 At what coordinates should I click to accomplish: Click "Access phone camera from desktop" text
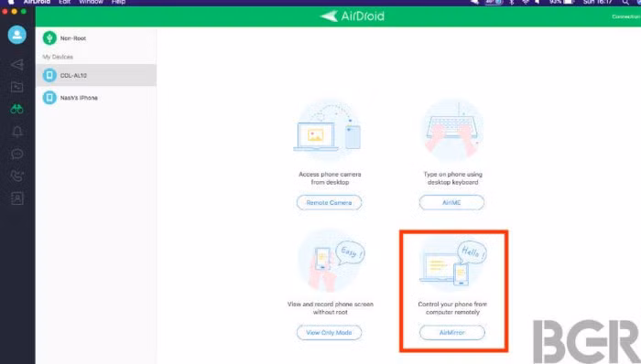[330, 178]
